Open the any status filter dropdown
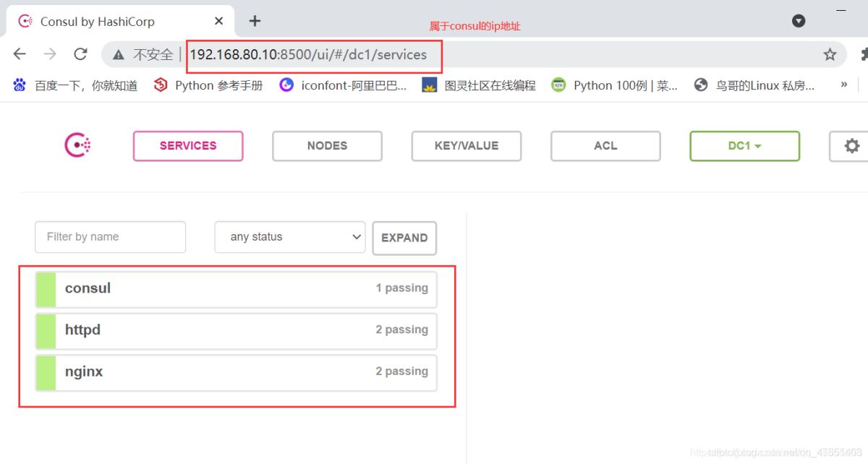 point(289,236)
